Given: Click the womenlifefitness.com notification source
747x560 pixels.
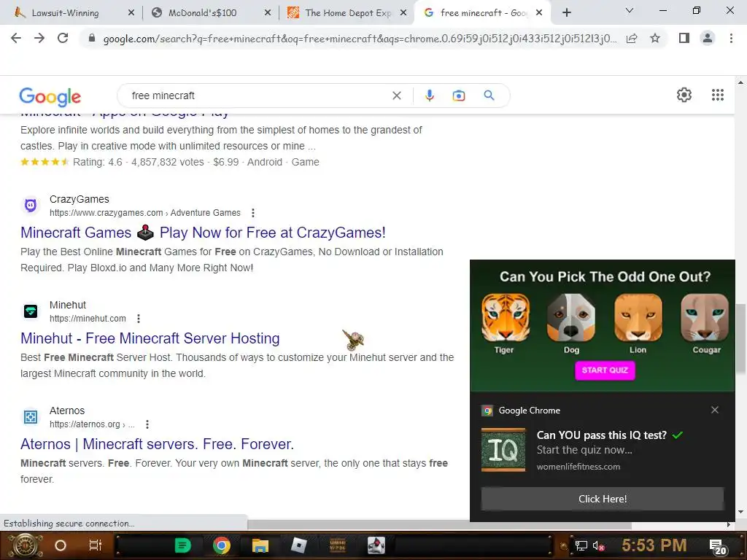Looking at the screenshot, I should click(x=578, y=467).
